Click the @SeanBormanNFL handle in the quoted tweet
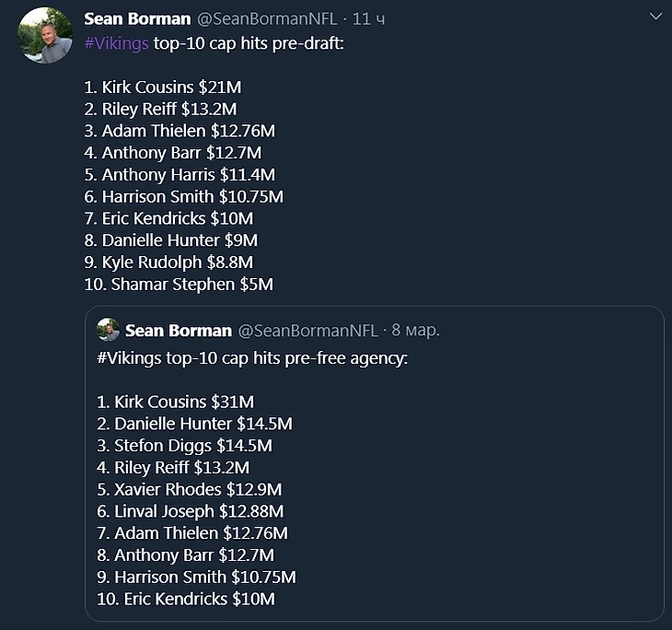The height and width of the screenshot is (630, 672). [x=307, y=330]
